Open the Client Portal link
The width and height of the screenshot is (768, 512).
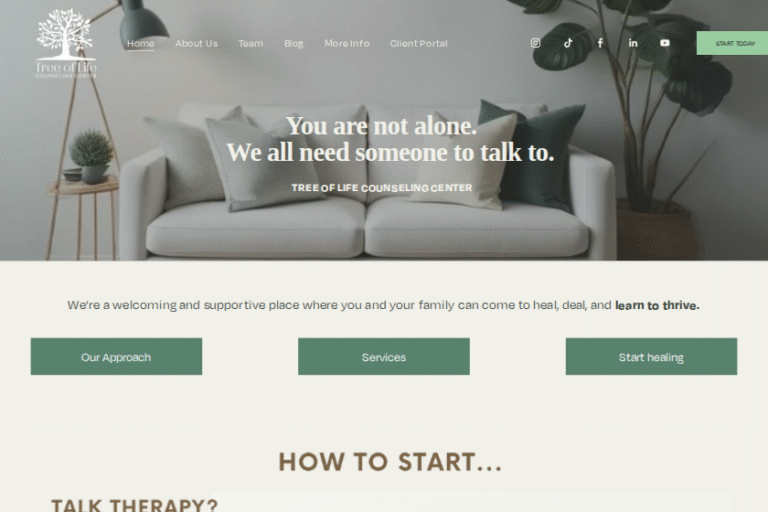click(x=419, y=44)
